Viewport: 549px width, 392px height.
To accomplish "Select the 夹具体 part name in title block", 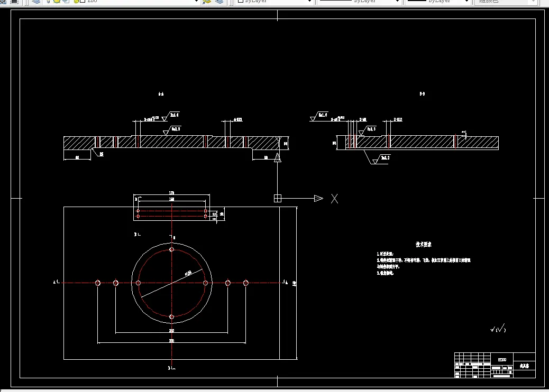I will pyautogui.click(x=524, y=366).
